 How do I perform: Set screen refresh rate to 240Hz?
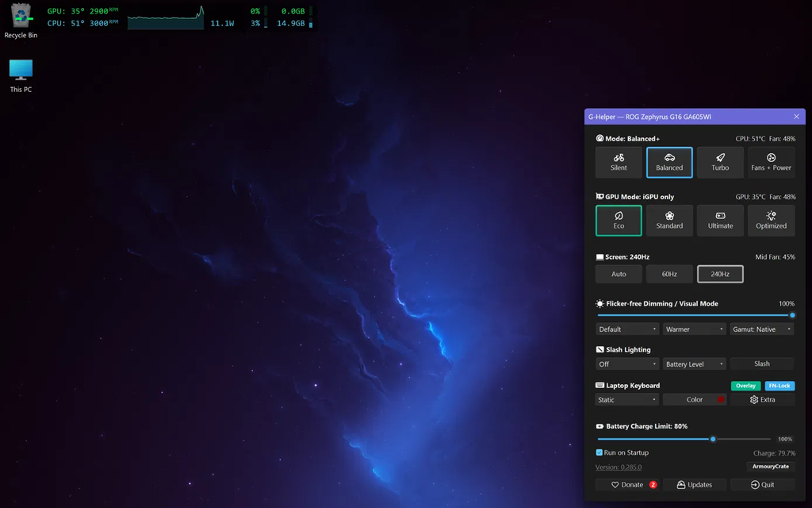point(720,274)
